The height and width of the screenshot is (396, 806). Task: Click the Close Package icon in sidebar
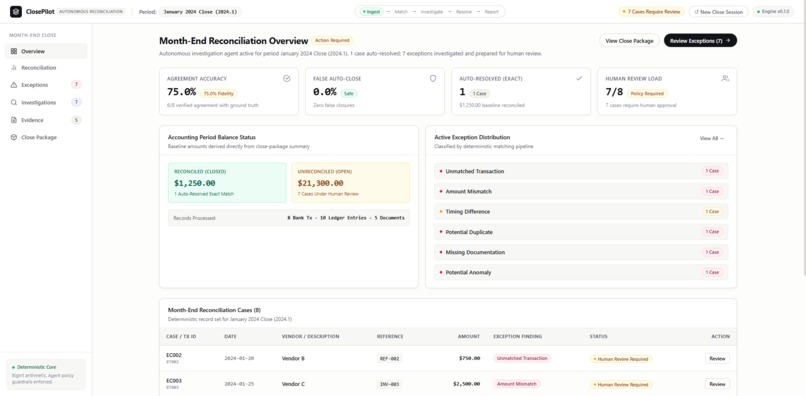pos(14,138)
